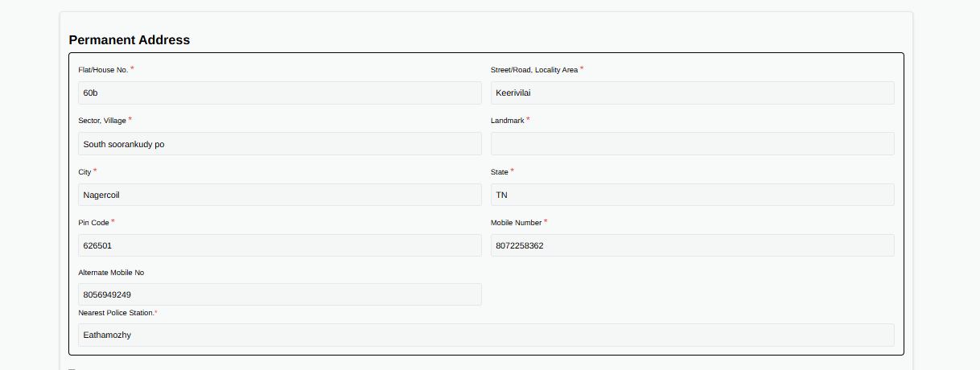
Task: Click the Flat/House No. label text
Action: [103, 70]
